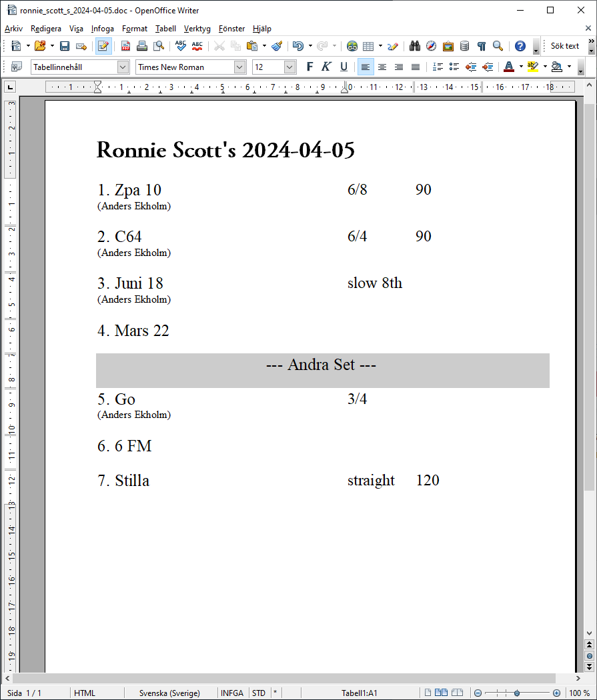Toggle bold formatting
The height and width of the screenshot is (700, 597).
(x=310, y=67)
